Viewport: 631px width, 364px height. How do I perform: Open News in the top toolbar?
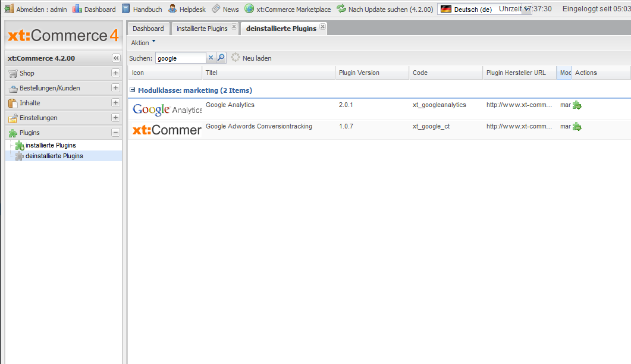[x=225, y=9]
